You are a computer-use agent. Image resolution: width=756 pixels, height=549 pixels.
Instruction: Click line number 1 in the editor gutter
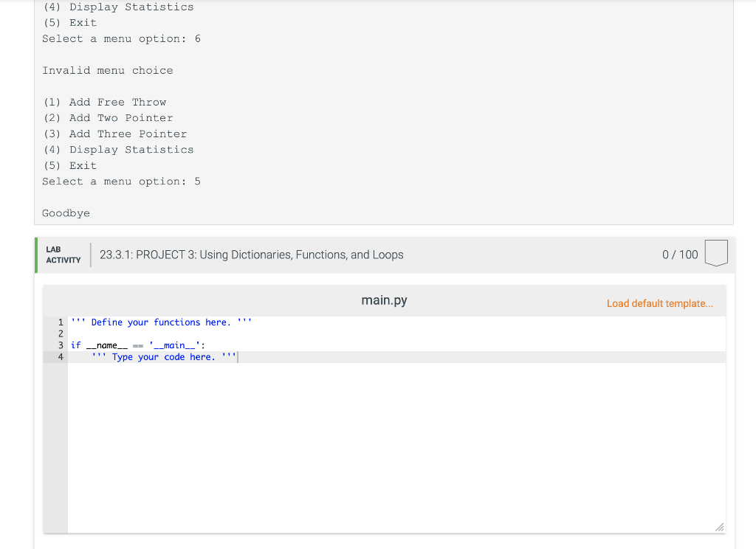60,322
